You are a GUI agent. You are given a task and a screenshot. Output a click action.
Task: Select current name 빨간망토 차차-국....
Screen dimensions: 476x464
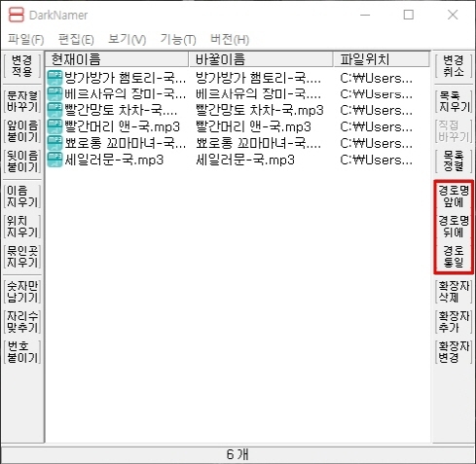[121, 111]
